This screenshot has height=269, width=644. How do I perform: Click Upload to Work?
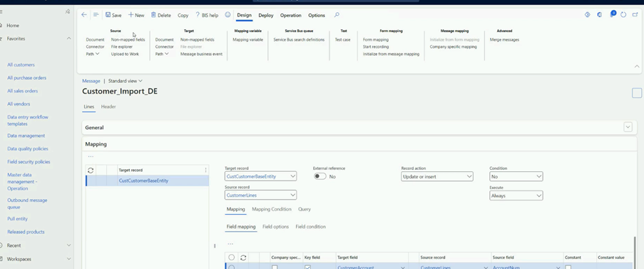125,54
